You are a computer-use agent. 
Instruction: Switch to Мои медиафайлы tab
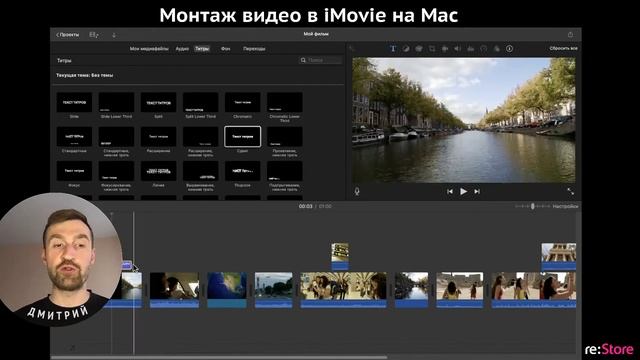(149, 49)
